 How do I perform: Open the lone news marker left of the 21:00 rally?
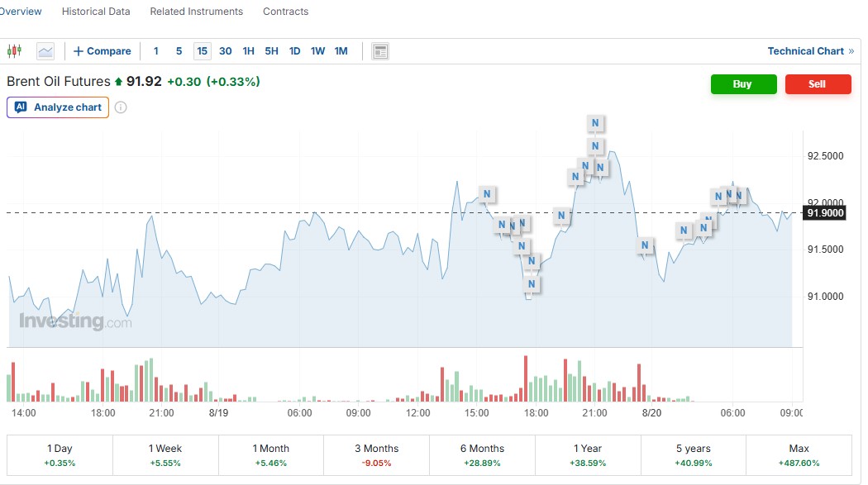[561, 215]
